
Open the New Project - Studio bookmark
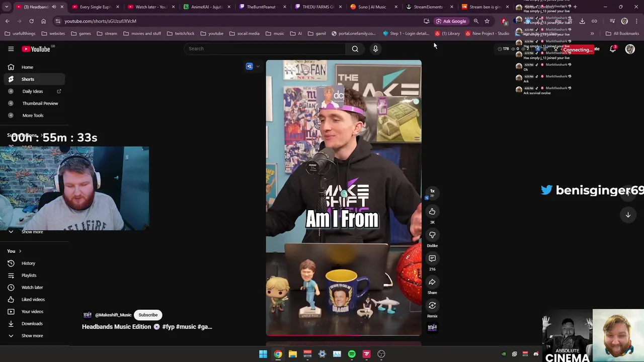tap(488, 34)
